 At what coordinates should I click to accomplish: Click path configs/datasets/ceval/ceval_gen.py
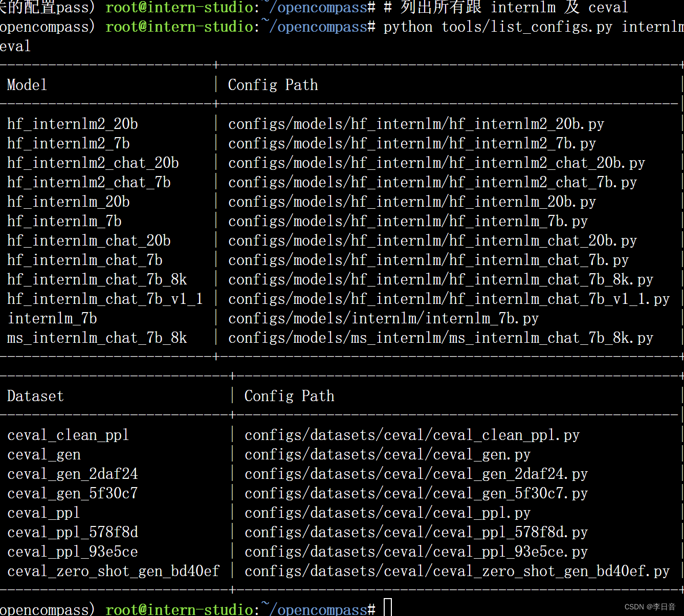(388, 455)
